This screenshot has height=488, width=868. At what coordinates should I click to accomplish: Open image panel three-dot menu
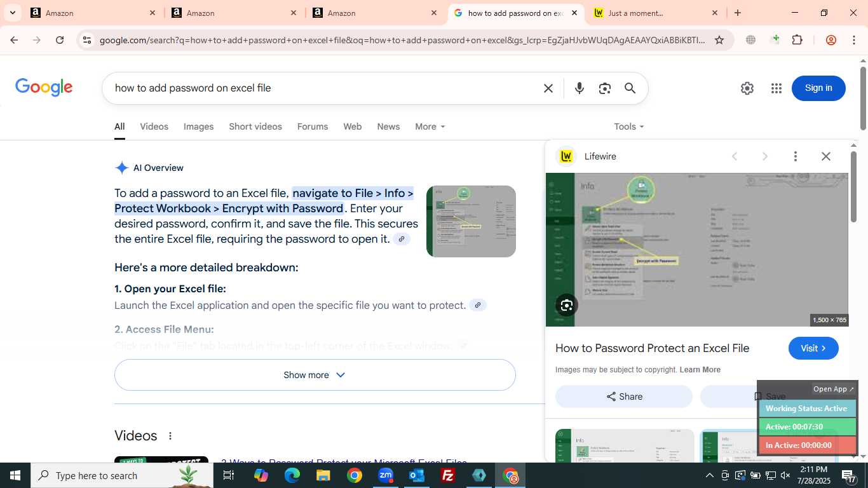click(x=795, y=156)
